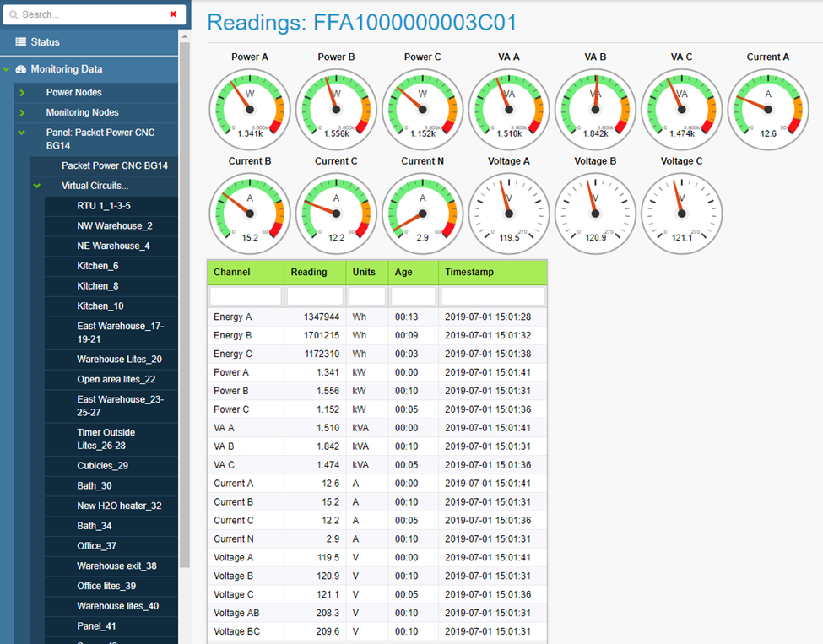Click the VA B gauge dial

click(x=595, y=109)
